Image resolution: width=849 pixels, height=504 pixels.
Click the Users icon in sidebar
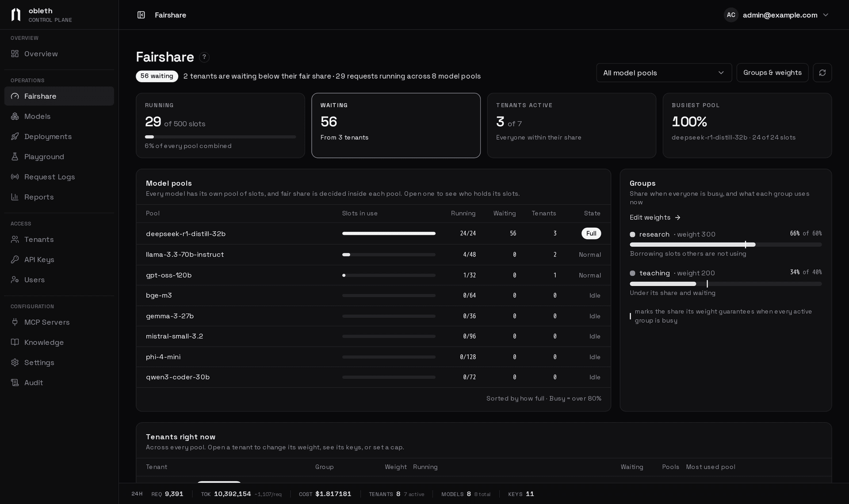(x=15, y=280)
